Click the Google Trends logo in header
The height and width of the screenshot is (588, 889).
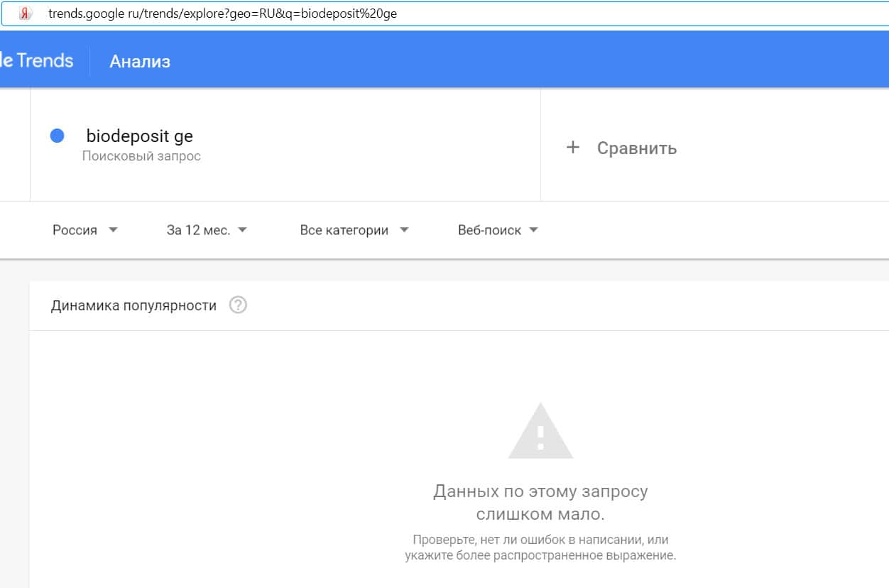click(x=37, y=60)
